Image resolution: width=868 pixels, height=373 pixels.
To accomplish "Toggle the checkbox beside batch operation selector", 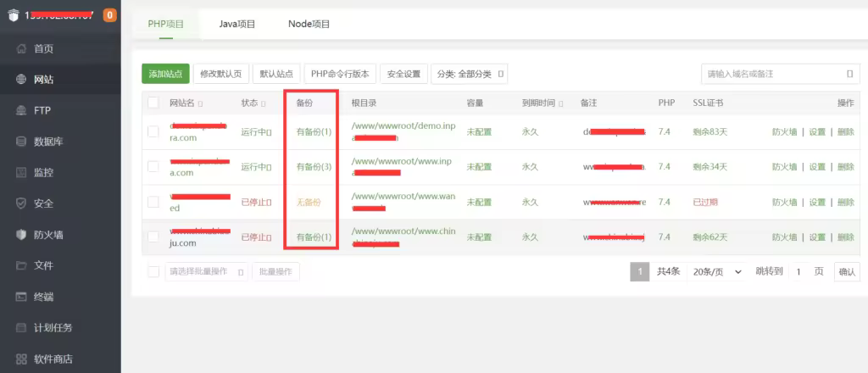I will tap(153, 272).
